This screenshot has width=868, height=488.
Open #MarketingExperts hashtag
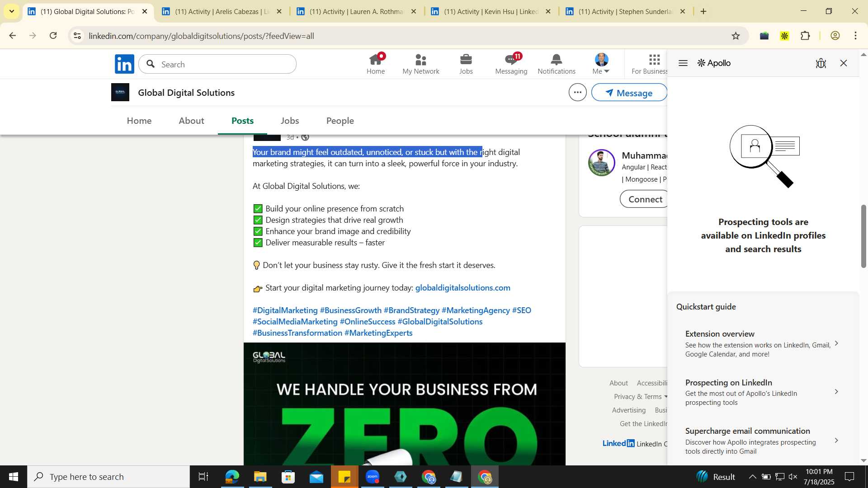pos(378,333)
